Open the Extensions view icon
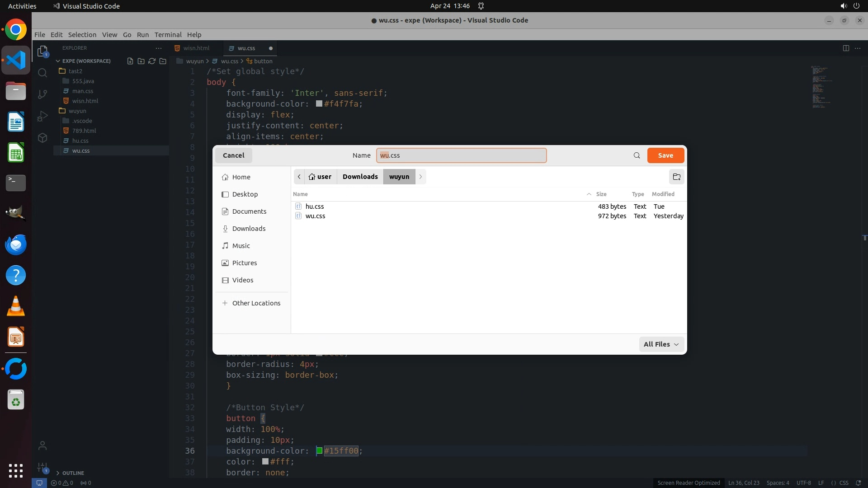This screenshot has height=488, width=868. click(42, 138)
